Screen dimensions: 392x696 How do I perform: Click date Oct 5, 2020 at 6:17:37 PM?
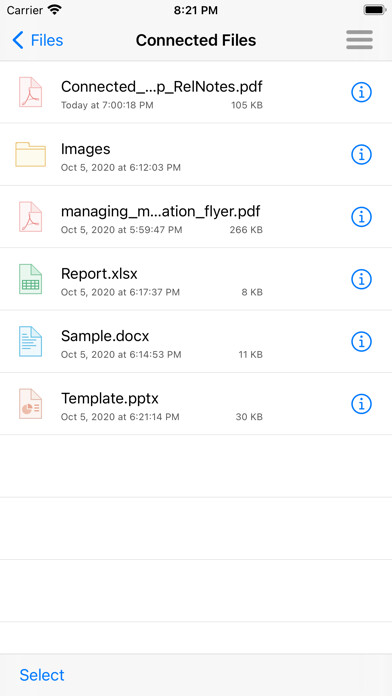pyautogui.click(x=120, y=292)
